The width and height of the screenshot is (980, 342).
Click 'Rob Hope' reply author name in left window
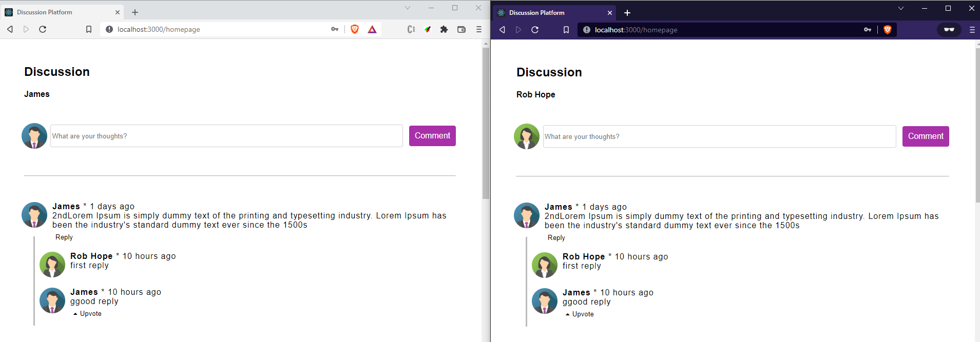pos(91,256)
